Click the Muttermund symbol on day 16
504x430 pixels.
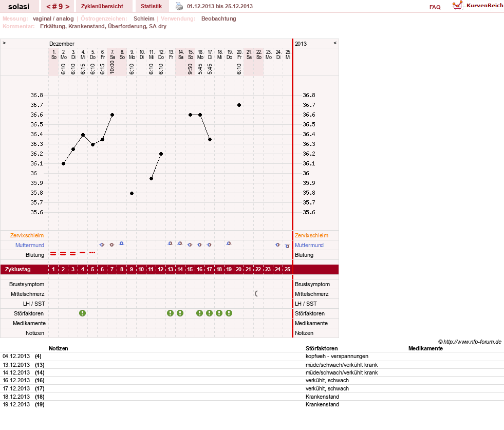pyautogui.click(x=200, y=245)
